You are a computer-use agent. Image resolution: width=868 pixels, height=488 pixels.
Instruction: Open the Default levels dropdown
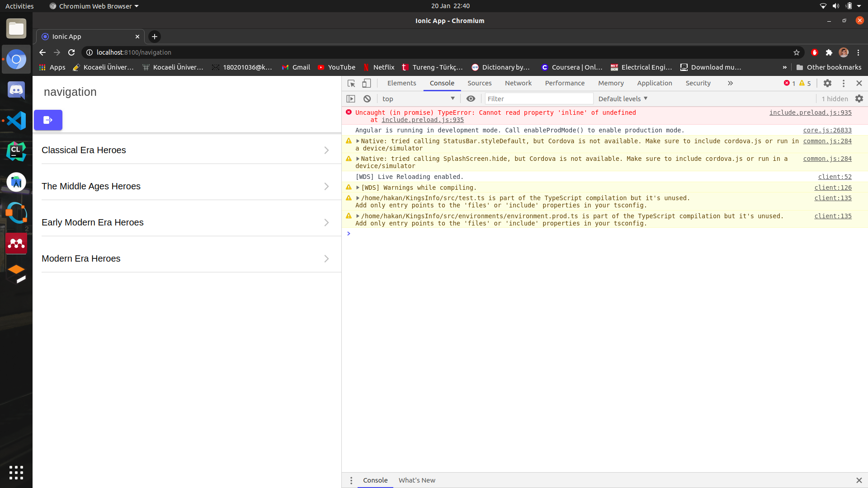click(622, 99)
